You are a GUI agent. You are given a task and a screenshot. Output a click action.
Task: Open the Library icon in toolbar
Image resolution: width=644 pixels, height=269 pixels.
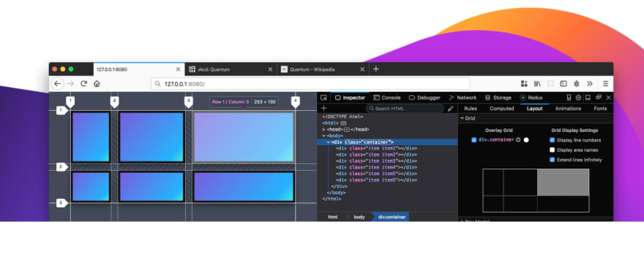537,84
